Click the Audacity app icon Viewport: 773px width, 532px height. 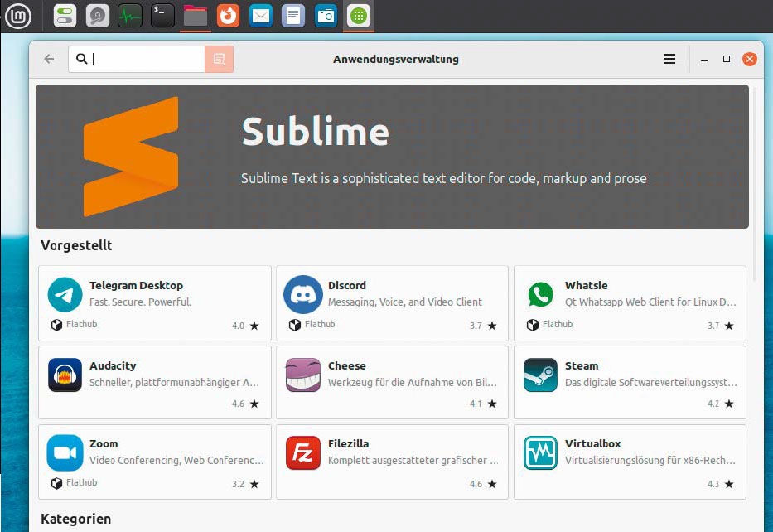click(x=65, y=375)
